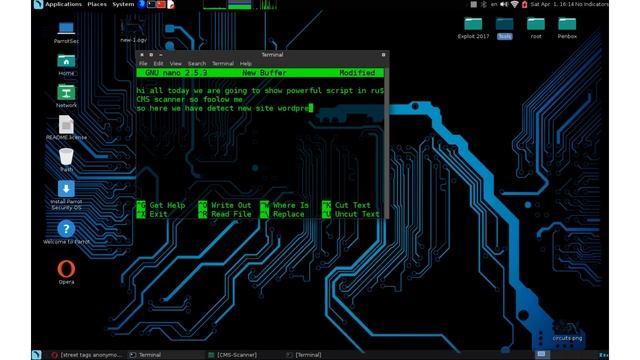Open the Wi-Fi network tray icon
640x360 pixels.
(515, 4)
